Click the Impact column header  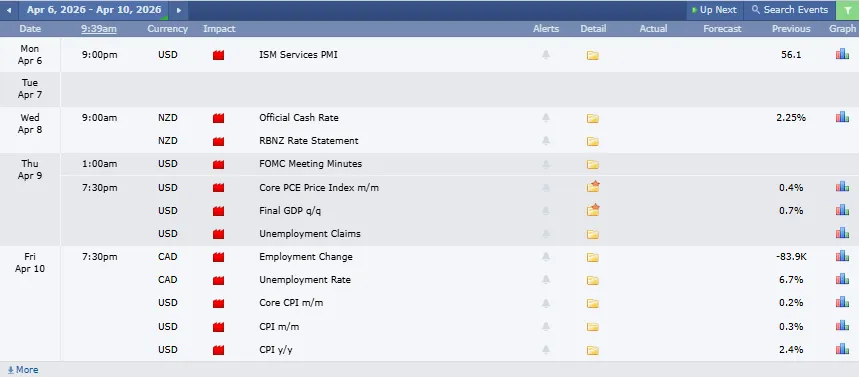click(219, 28)
